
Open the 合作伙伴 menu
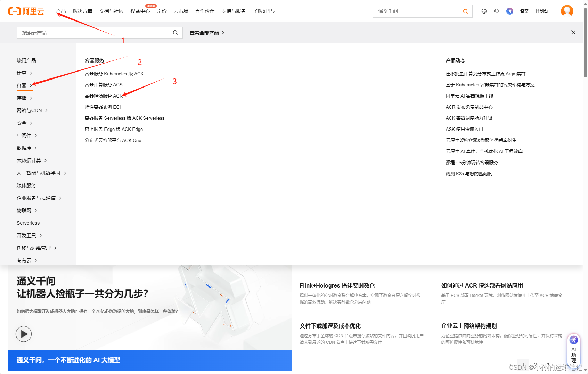tap(205, 11)
